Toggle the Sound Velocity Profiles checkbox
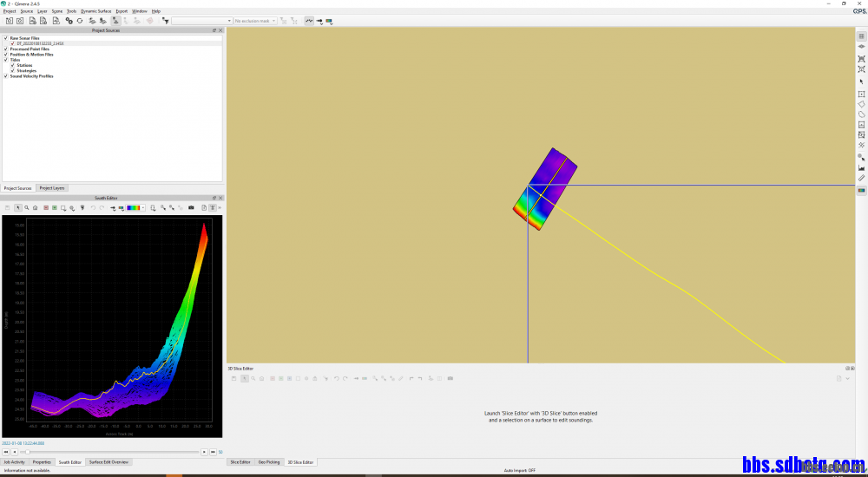 click(5, 76)
